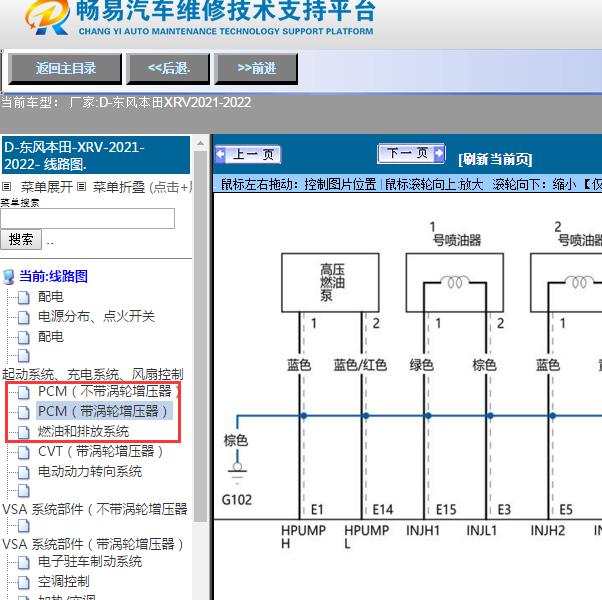
Task: Click the INJL1 terminal label
Action: (x=482, y=531)
